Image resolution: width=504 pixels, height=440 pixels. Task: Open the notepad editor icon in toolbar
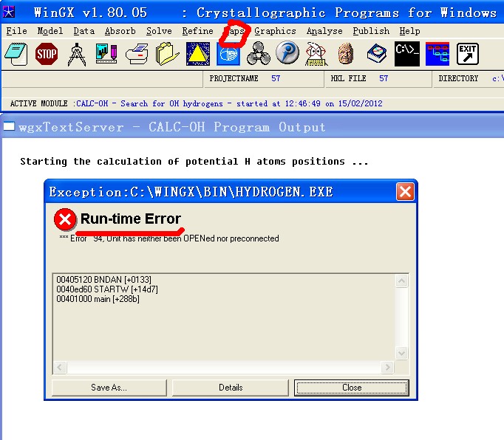pyautogui.click(x=16, y=54)
